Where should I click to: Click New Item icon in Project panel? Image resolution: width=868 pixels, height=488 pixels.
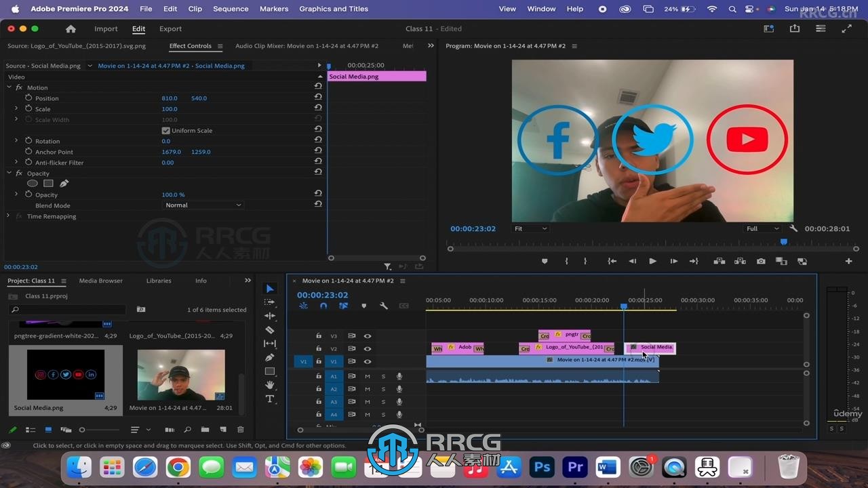point(222,430)
